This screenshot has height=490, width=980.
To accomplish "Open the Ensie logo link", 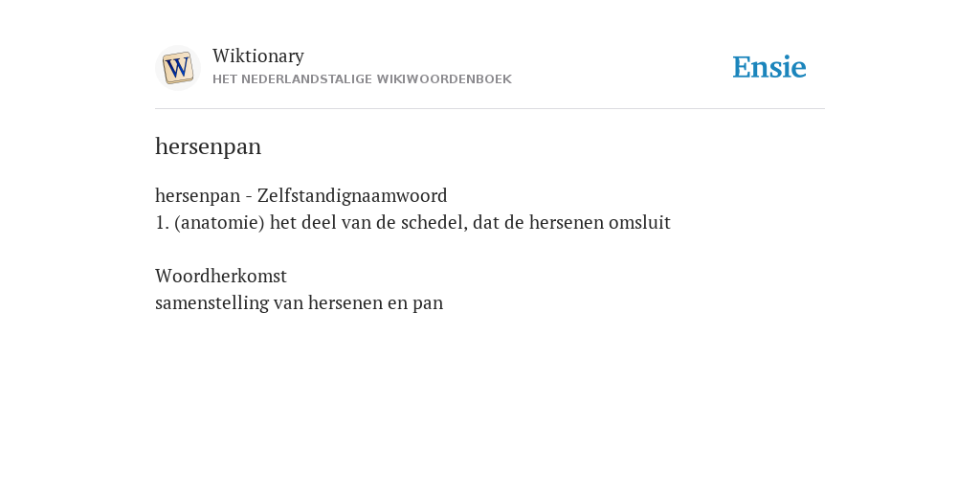I will pyautogui.click(x=769, y=67).
